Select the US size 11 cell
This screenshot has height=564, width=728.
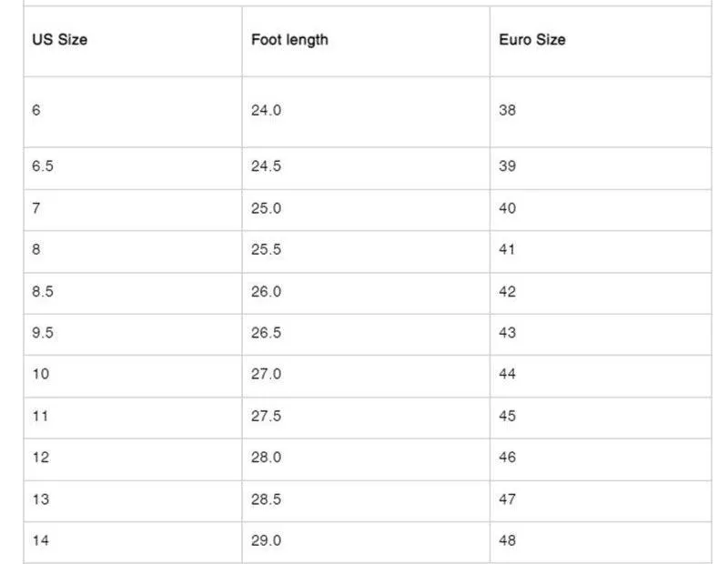(x=133, y=418)
